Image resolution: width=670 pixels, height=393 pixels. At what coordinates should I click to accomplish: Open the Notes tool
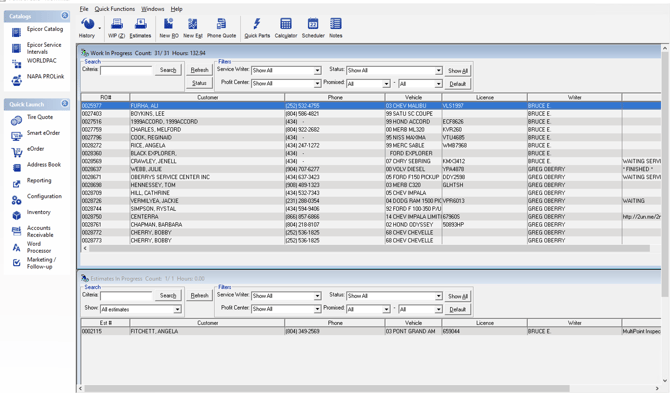pos(336,28)
